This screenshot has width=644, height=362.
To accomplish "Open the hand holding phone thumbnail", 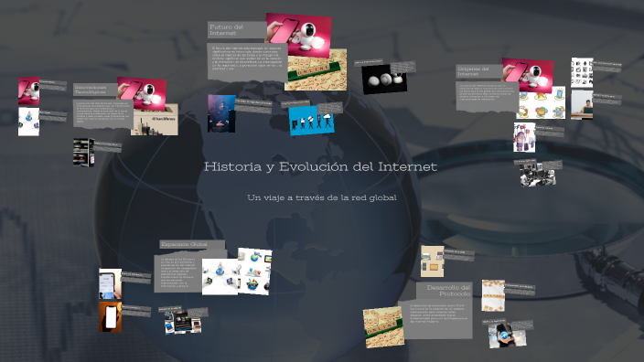I will coord(110,284).
